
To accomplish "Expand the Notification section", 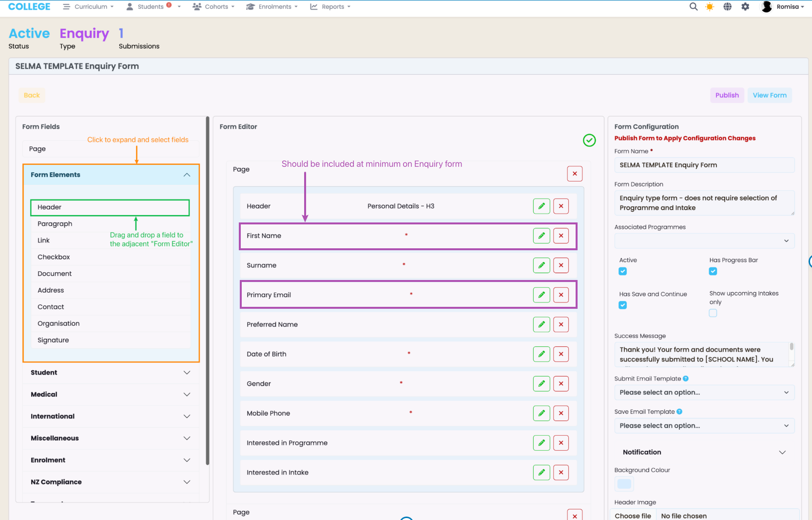I will [x=704, y=452].
